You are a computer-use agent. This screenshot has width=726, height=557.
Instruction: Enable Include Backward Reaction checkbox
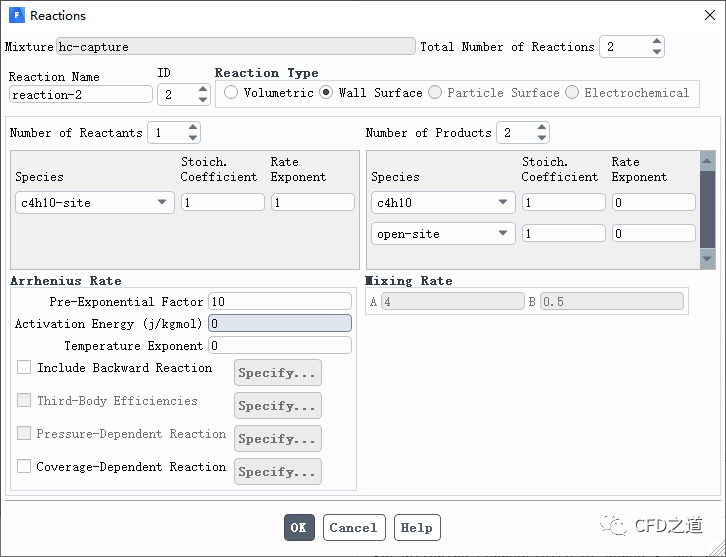tap(24, 368)
